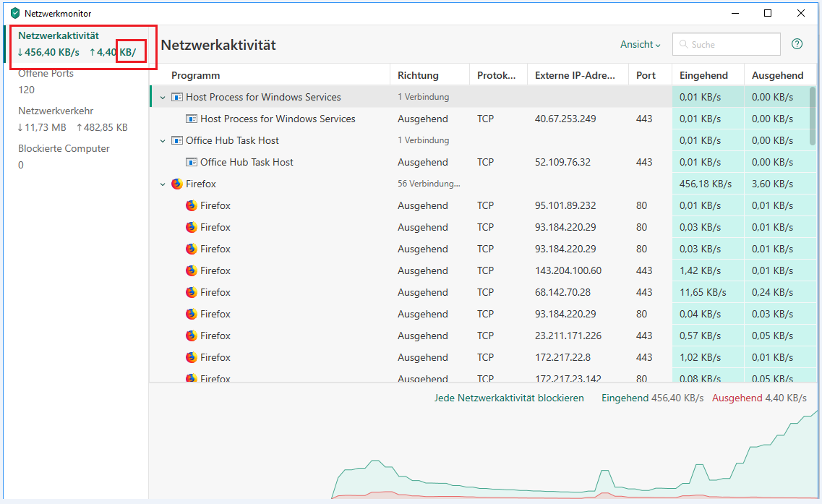Click the vertical scrollbar of the connection list

click(813, 116)
